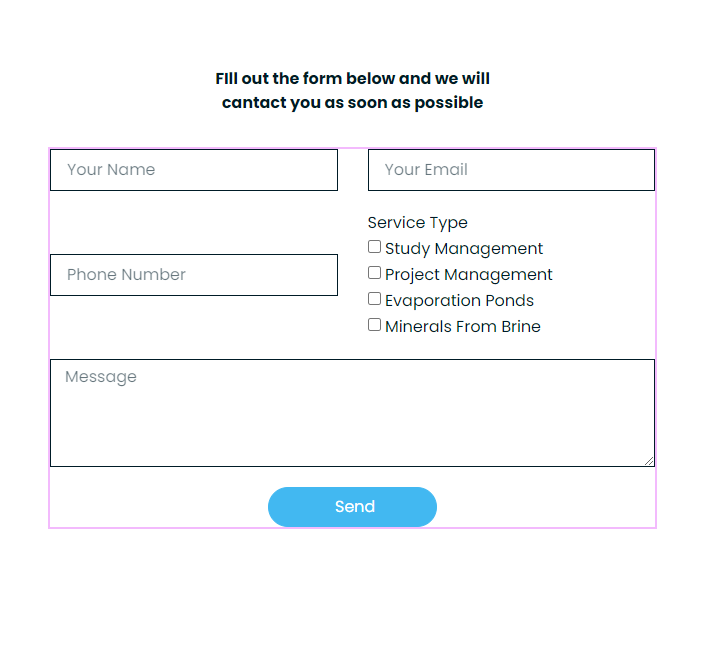This screenshot has height=649, width=717.
Task: Tick the Project Management checkbox
Action: click(x=374, y=273)
